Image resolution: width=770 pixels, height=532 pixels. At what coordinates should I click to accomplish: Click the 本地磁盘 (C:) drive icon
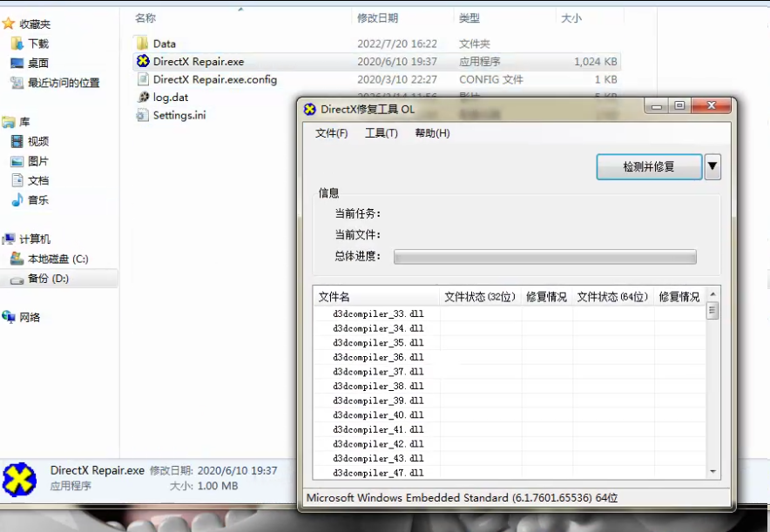17,258
